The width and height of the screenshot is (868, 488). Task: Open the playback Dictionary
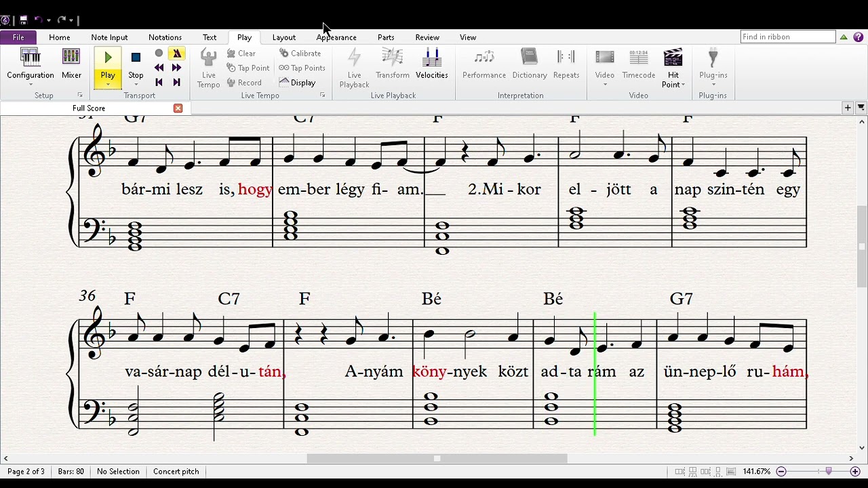[530, 64]
